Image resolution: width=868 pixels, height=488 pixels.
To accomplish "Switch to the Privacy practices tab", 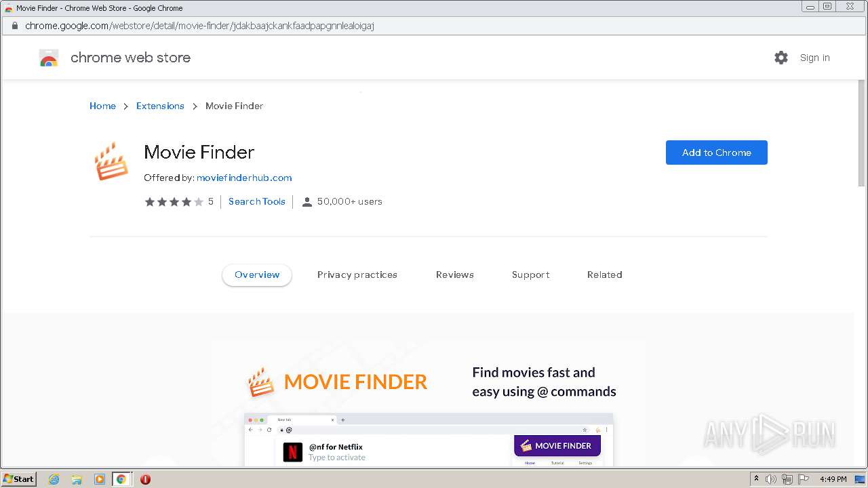I will point(357,275).
